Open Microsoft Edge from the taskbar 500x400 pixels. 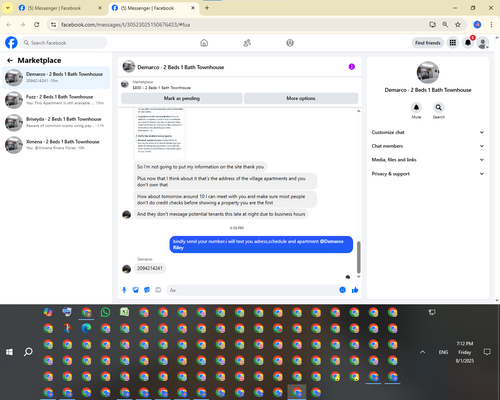click(x=86, y=328)
